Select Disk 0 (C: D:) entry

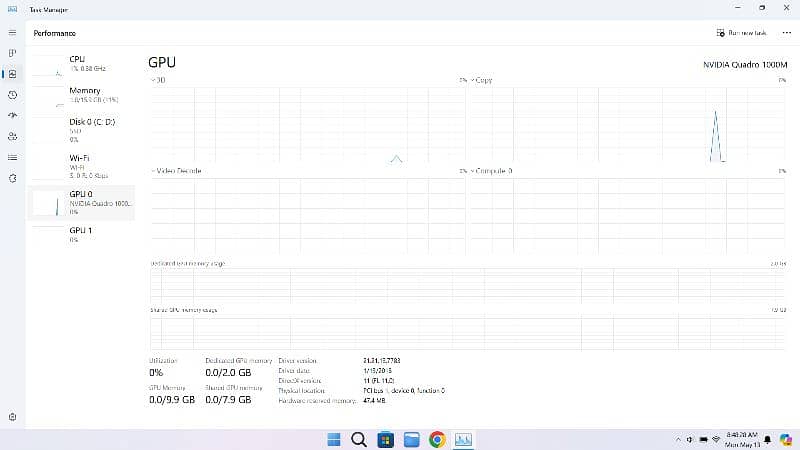[x=82, y=130]
